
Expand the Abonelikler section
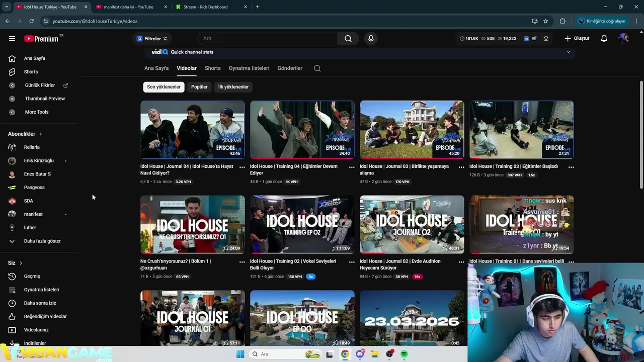25,134
